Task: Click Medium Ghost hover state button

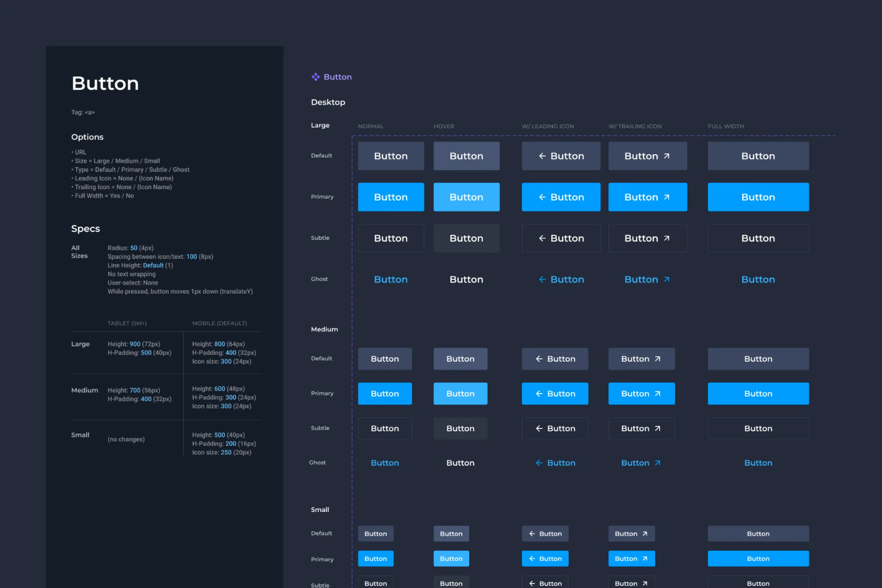Action: click(x=460, y=463)
